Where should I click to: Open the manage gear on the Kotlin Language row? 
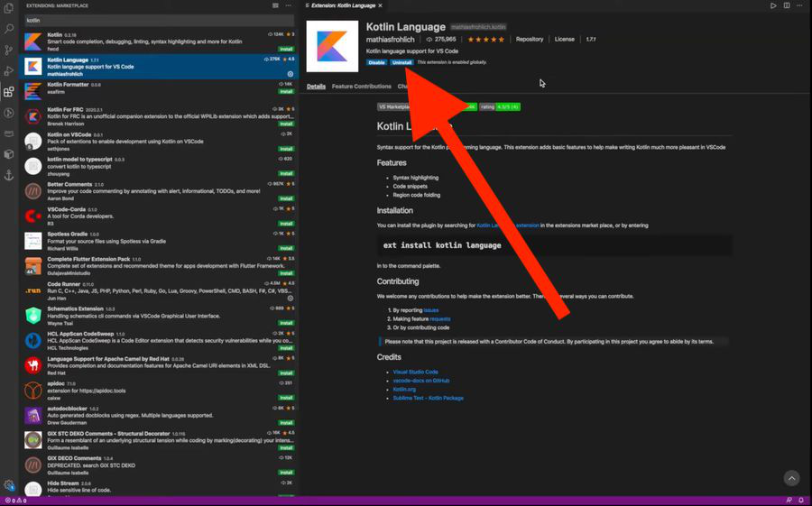(x=291, y=74)
